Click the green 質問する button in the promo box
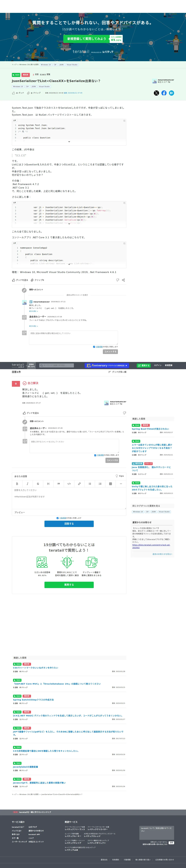This screenshot has height=868, width=186. pos(69,585)
